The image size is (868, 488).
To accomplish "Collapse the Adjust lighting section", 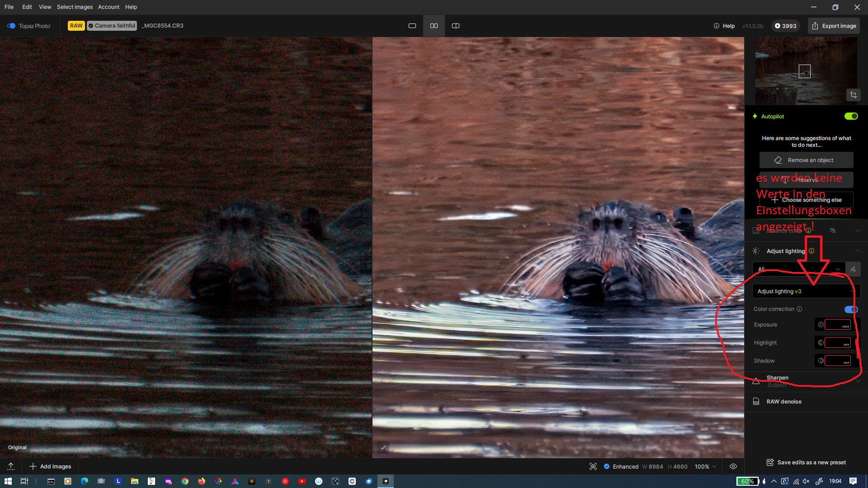I will 858,251.
